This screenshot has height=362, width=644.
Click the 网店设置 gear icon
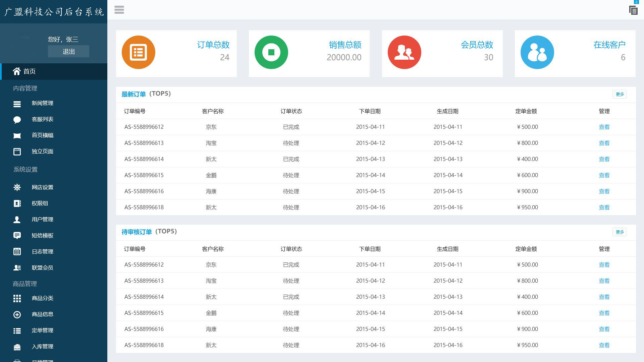point(17,187)
